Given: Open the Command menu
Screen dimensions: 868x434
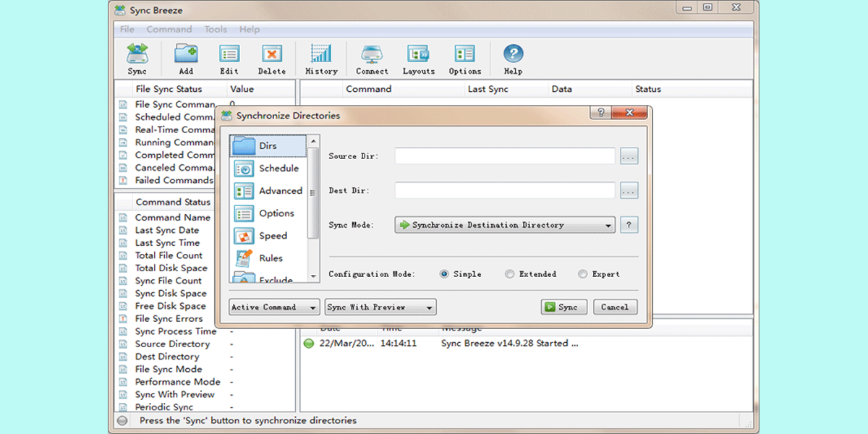Looking at the screenshot, I should (x=169, y=30).
